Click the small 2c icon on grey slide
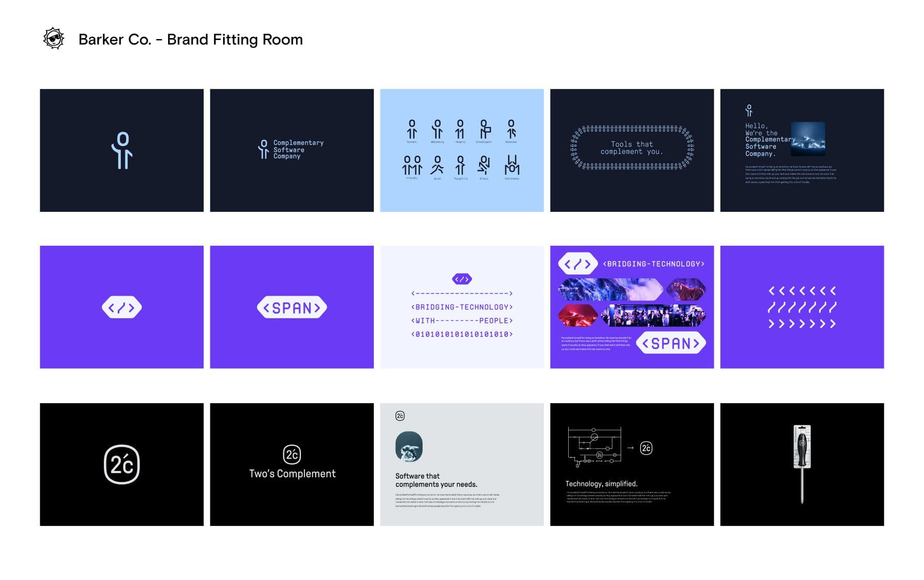 click(400, 416)
